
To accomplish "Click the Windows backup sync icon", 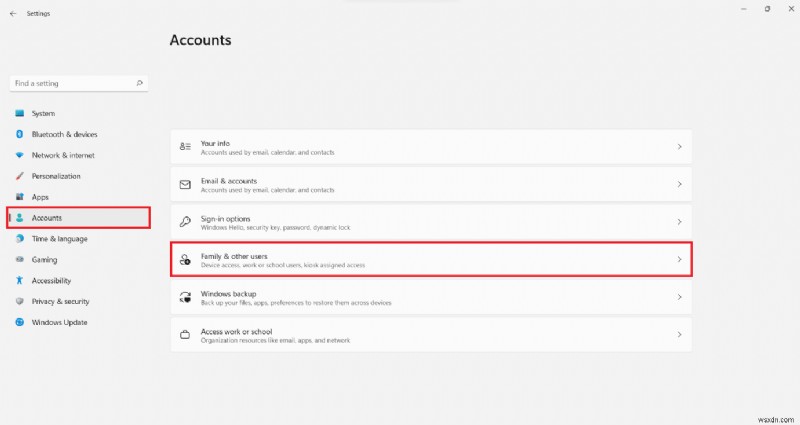I will [x=185, y=297].
